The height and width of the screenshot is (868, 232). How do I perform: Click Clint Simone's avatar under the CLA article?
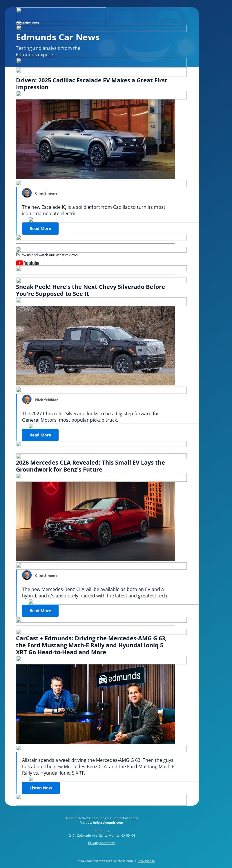coord(27,575)
